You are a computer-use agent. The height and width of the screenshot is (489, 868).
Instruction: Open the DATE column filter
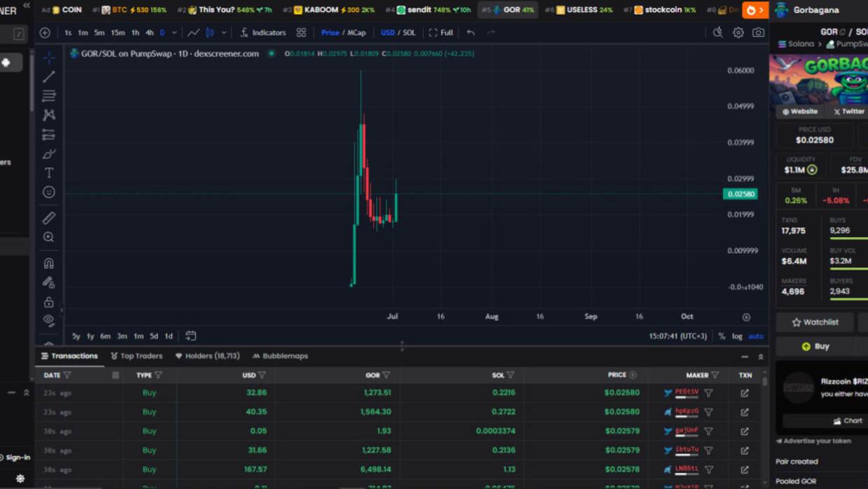(67, 376)
